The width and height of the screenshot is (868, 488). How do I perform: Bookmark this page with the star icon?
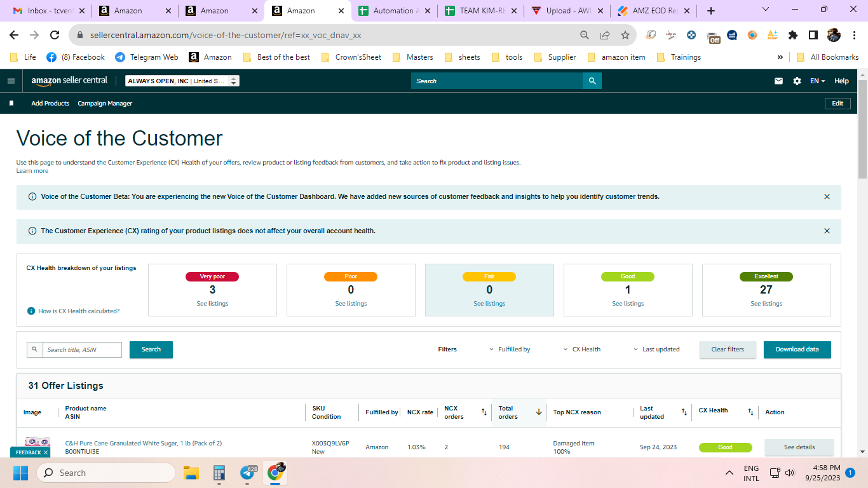coord(625,35)
